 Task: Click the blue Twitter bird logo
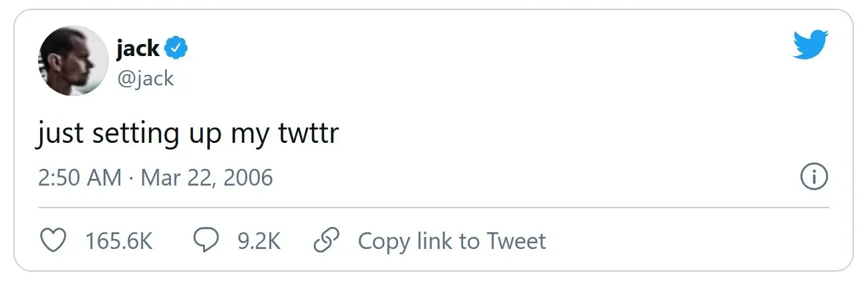click(810, 45)
